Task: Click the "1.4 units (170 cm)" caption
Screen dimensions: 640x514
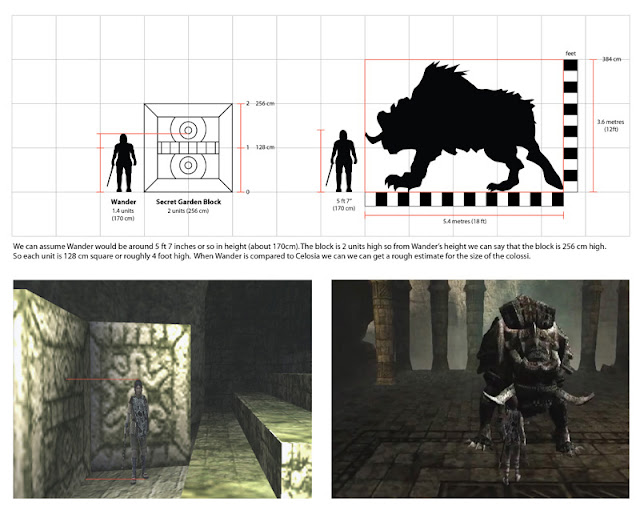Action: pyautogui.click(x=123, y=214)
